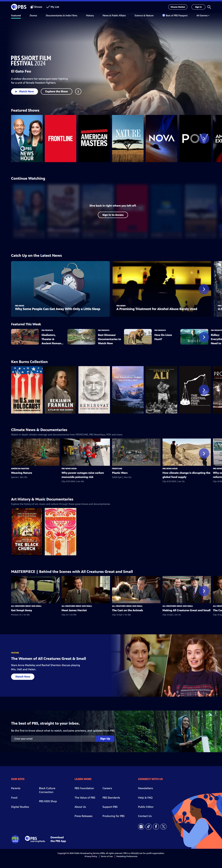
Task: Click the Sign In to Access button
Action: pos(113,215)
